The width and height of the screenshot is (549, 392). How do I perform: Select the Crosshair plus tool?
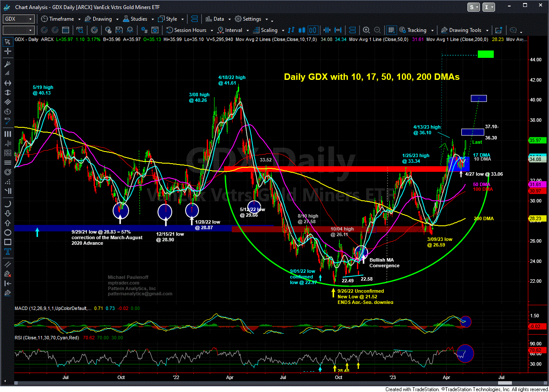tap(8, 51)
